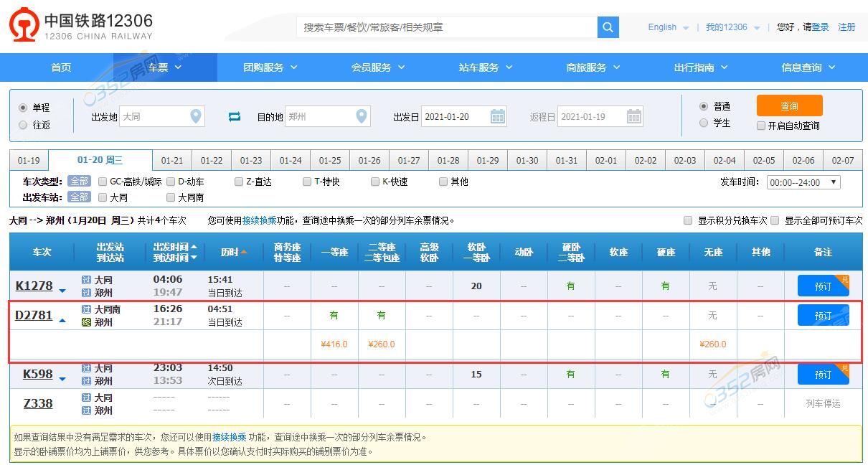Select the 往返 round-trip radio button
This screenshot has width=868, height=465.
point(23,125)
